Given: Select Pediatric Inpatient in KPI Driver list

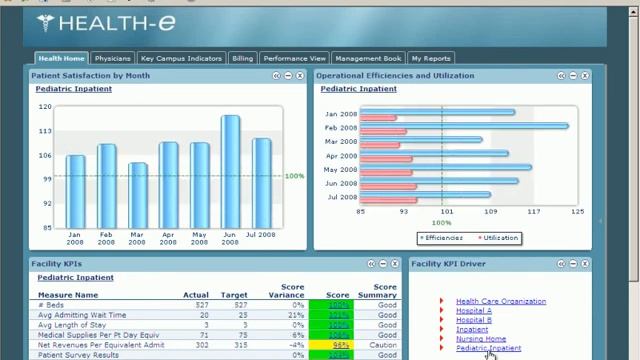Looking at the screenshot, I should pos(488,348).
